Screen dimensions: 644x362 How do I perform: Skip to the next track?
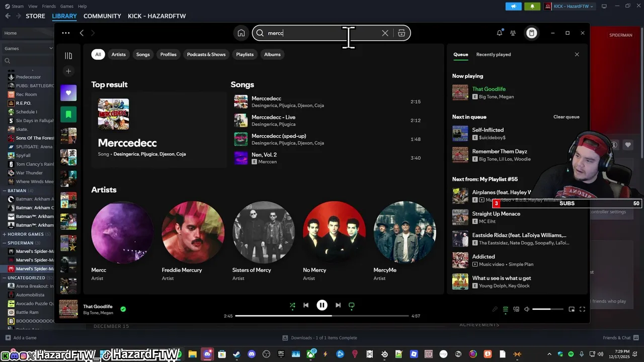[x=338, y=305]
